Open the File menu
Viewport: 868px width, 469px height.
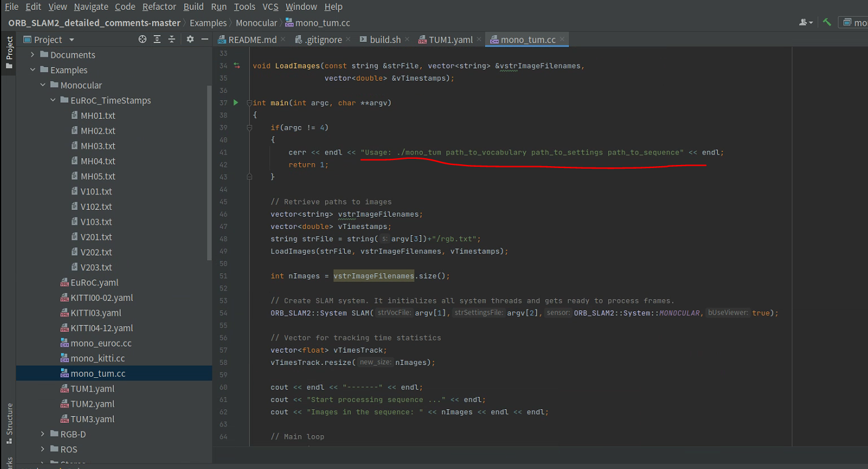[x=12, y=7]
